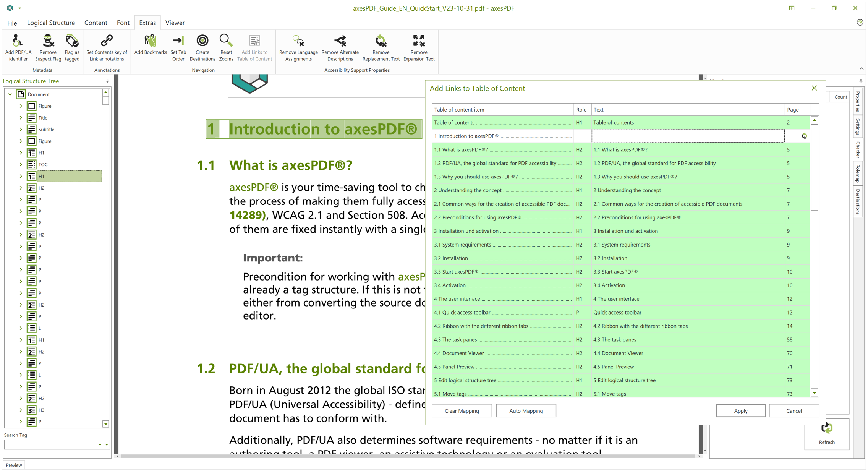
Task: Open the quick access toolbar dropdown arrow
Action: (x=20, y=8)
